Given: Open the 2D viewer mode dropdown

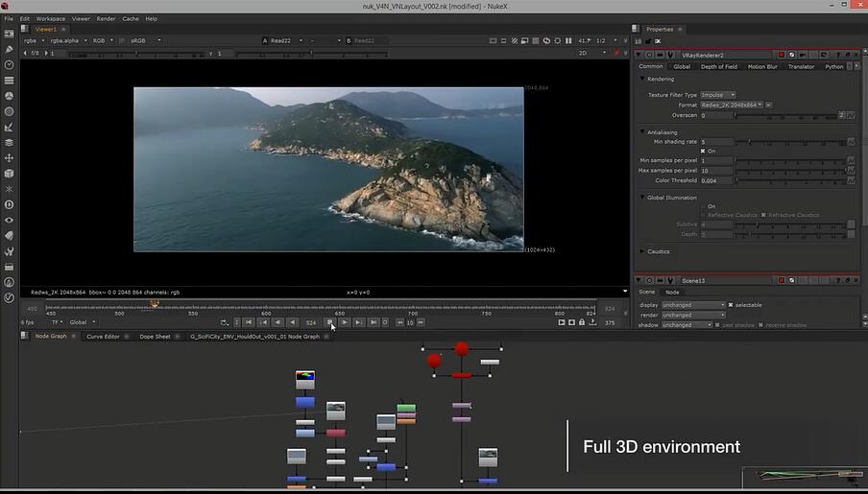Looking at the screenshot, I should 591,53.
